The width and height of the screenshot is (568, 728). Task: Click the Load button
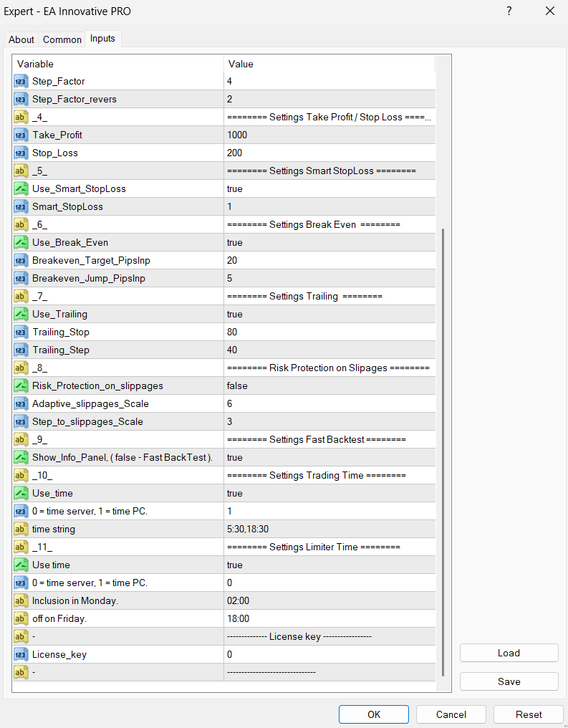[x=509, y=653]
